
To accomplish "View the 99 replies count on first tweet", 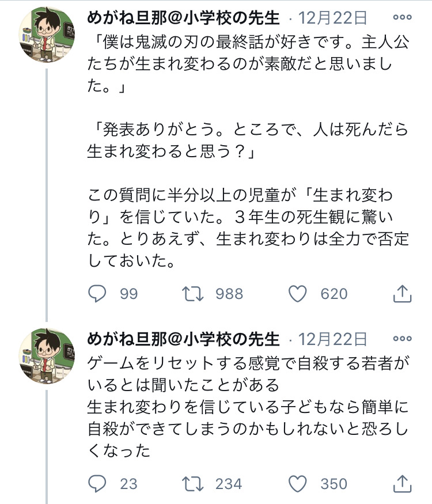I will pos(129,294).
